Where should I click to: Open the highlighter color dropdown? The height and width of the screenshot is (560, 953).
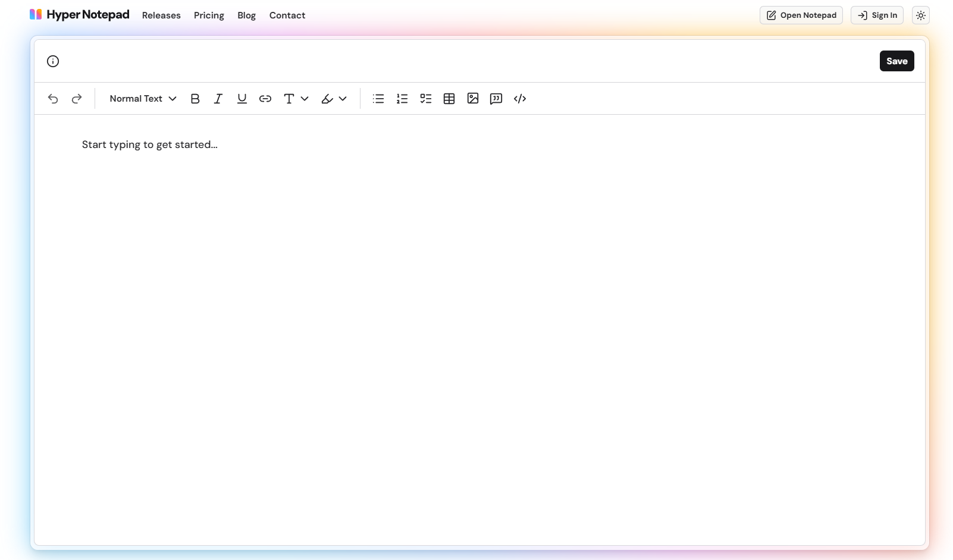pos(334,99)
